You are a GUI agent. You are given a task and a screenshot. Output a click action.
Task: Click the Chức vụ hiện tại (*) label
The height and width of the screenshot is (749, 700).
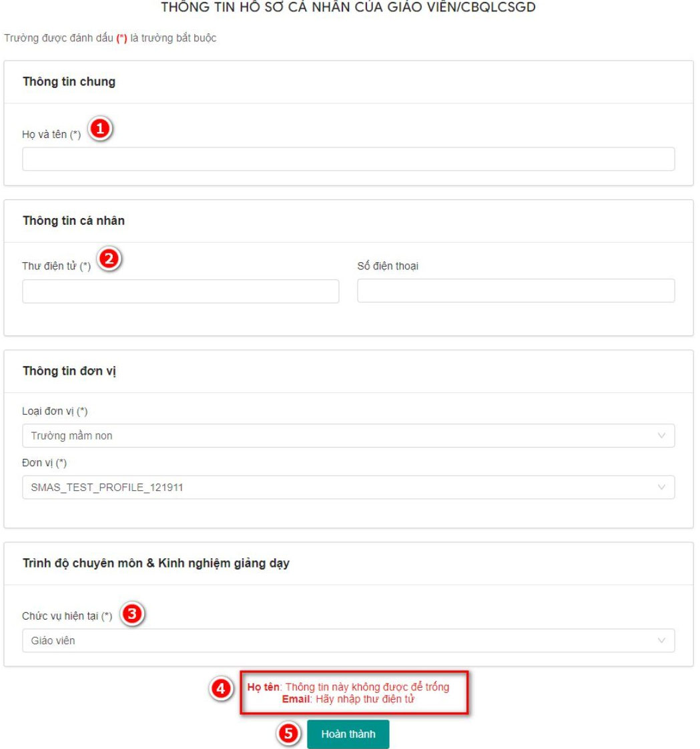point(67,616)
